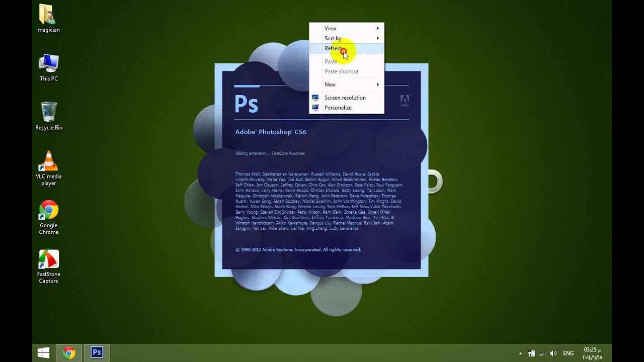Click the "Adding extension... FastCore Routines" status text
The width and height of the screenshot is (644, 362).
tap(270, 153)
